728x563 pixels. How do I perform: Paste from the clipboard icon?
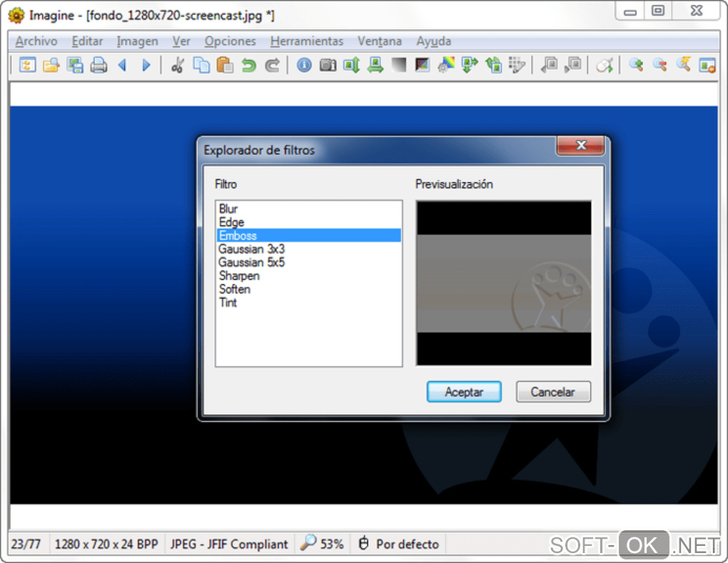pyautogui.click(x=225, y=65)
